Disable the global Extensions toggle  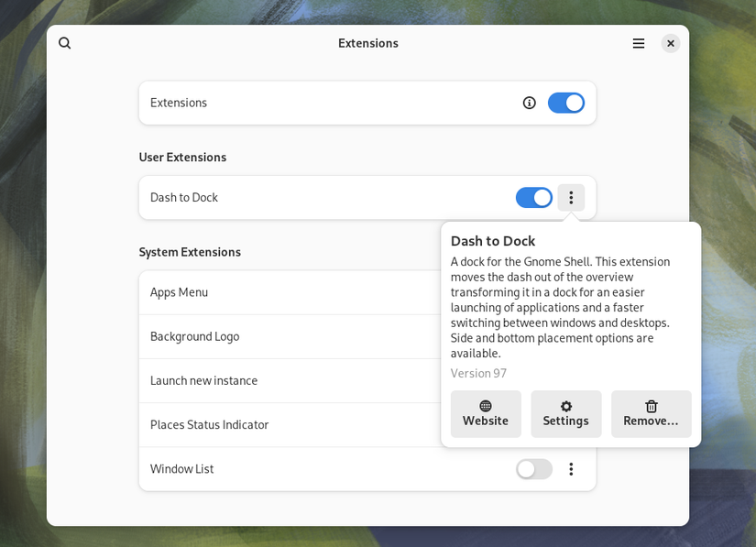(566, 103)
